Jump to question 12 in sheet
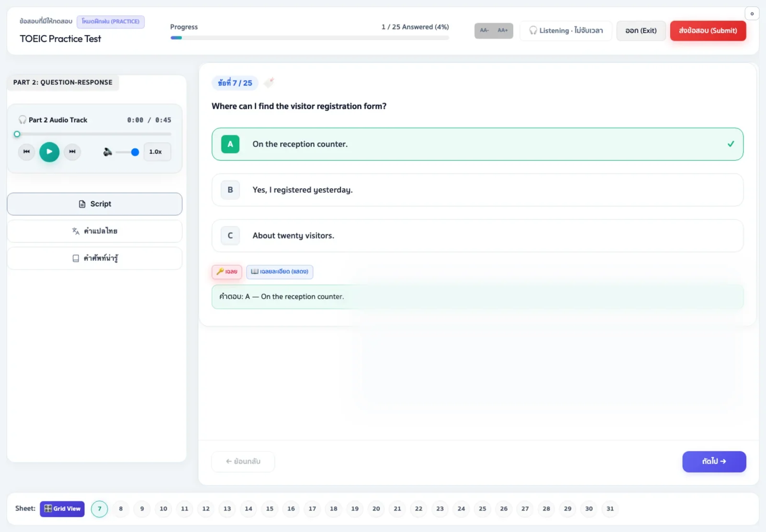766x532 pixels. pyautogui.click(x=206, y=509)
